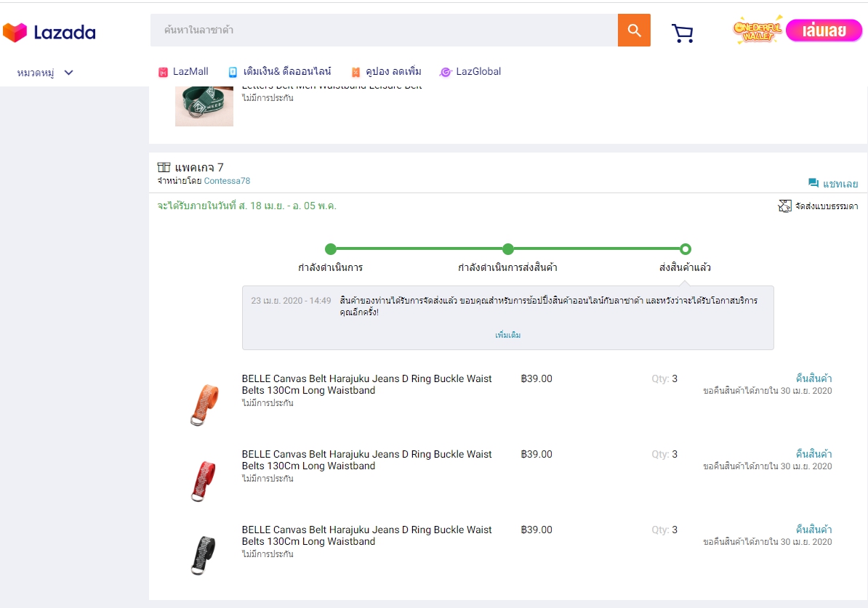Click the standard delivery icon จัดส่งแบบธรรมดา
The image size is (868, 608).
coord(784,206)
